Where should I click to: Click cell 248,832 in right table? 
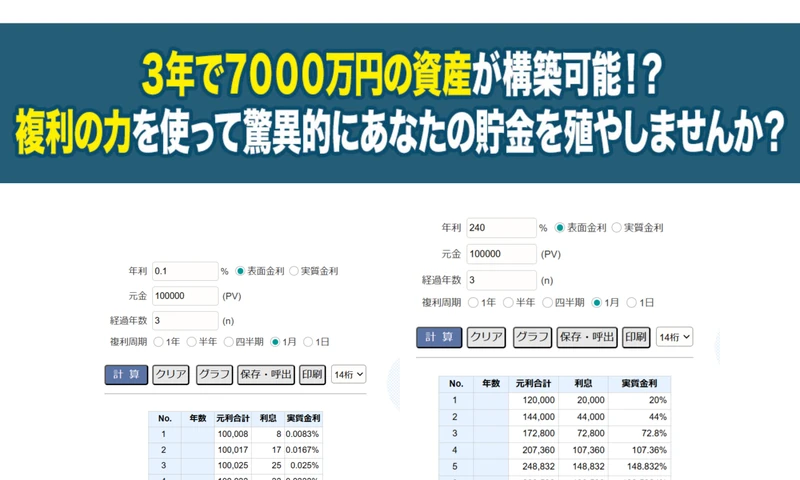pyautogui.click(x=533, y=467)
